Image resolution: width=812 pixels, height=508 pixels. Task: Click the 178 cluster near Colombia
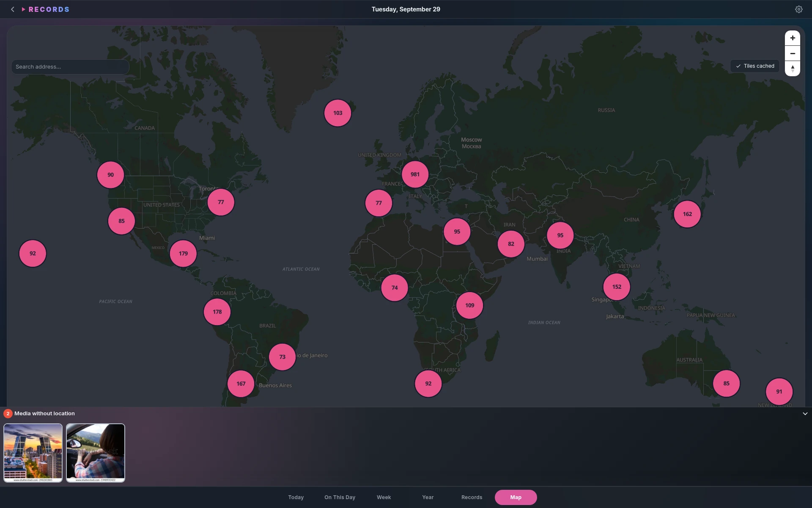pyautogui.click(x=217, y=312)
